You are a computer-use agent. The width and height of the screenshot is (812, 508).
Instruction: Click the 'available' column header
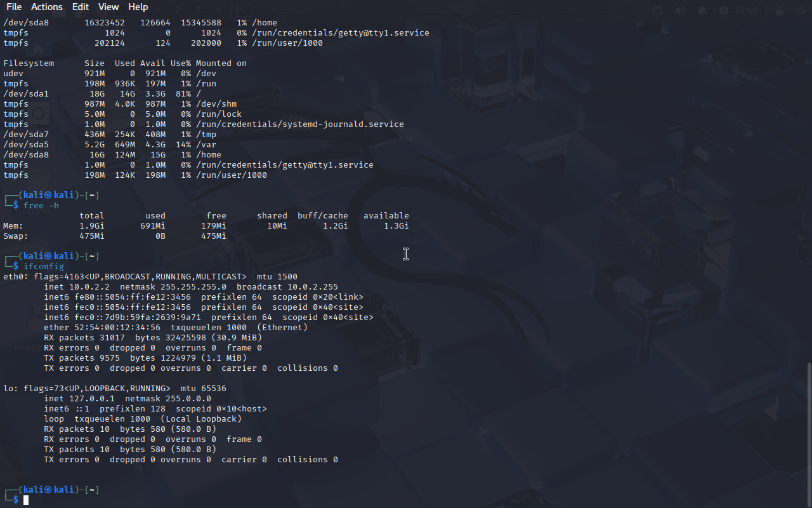click(x=386, y=216)
